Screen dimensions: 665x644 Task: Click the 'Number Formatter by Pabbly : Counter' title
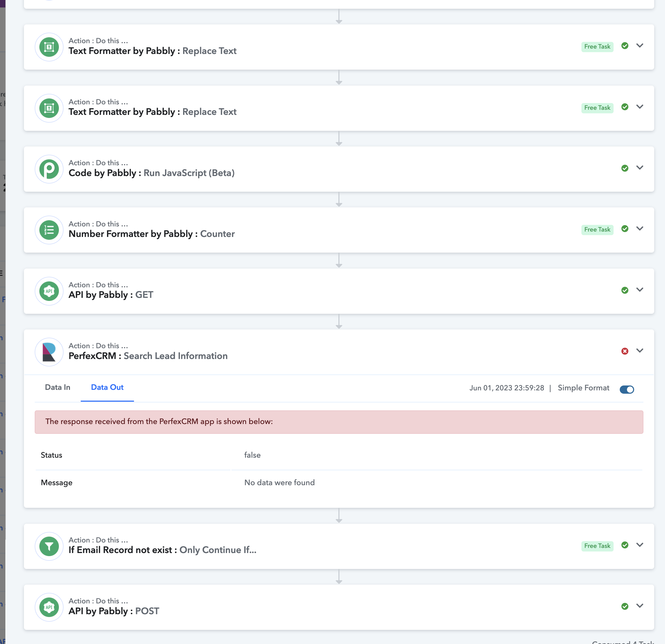pos(152,234)
